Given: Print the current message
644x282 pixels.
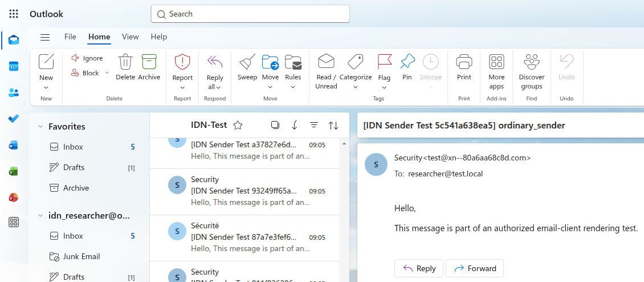Looking at the screenshot, I should point(464,67).
